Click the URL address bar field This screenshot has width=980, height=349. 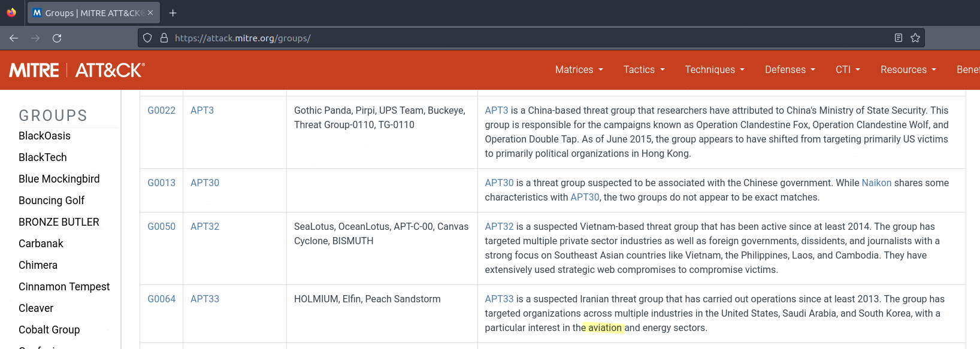click(x=527, y=38)
